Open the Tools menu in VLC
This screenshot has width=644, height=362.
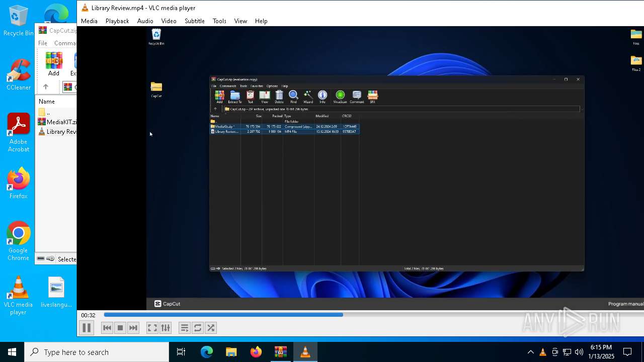click(x=219, y=21)
